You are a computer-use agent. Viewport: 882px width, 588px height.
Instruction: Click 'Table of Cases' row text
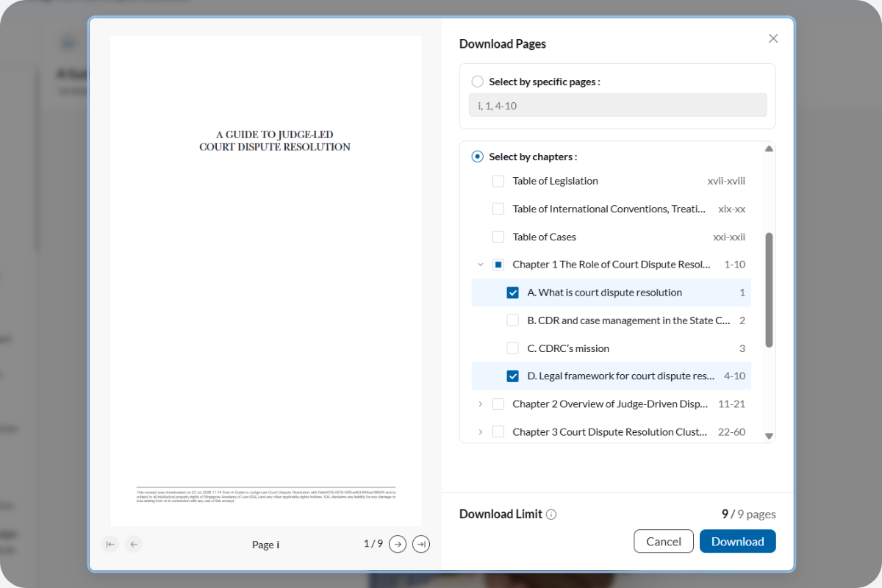pos(545,237)
